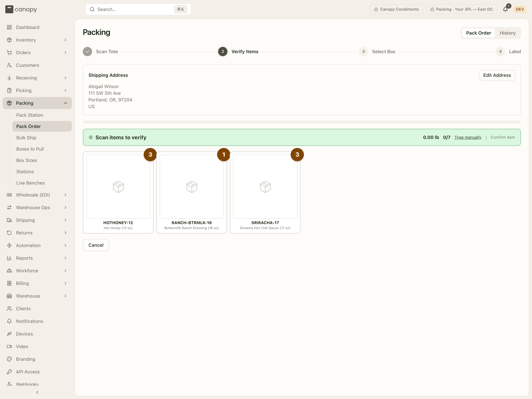Select the Pack Order tab
532x399 pixels.
pyautogui.click(x=478, y=33)
